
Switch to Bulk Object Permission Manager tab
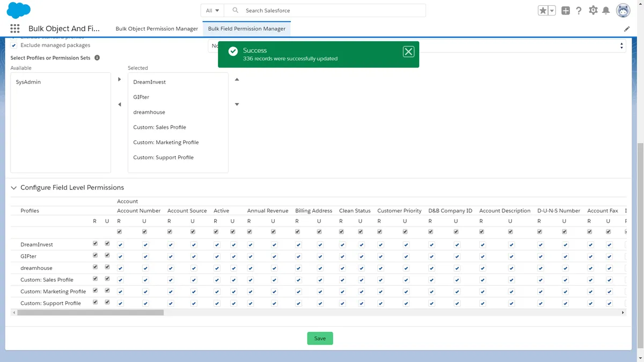coord(157,28)
